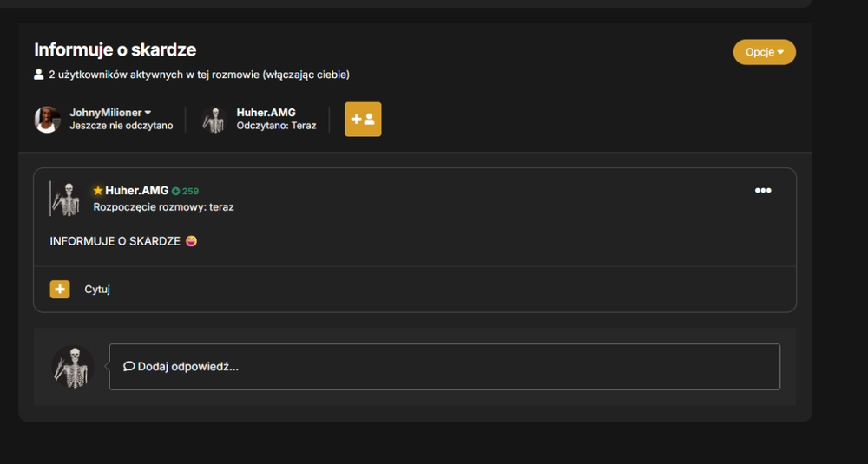The image size is (868, 464).
Task: Click the speech bubble icon in reply box
Action: (x=129, y=366)
